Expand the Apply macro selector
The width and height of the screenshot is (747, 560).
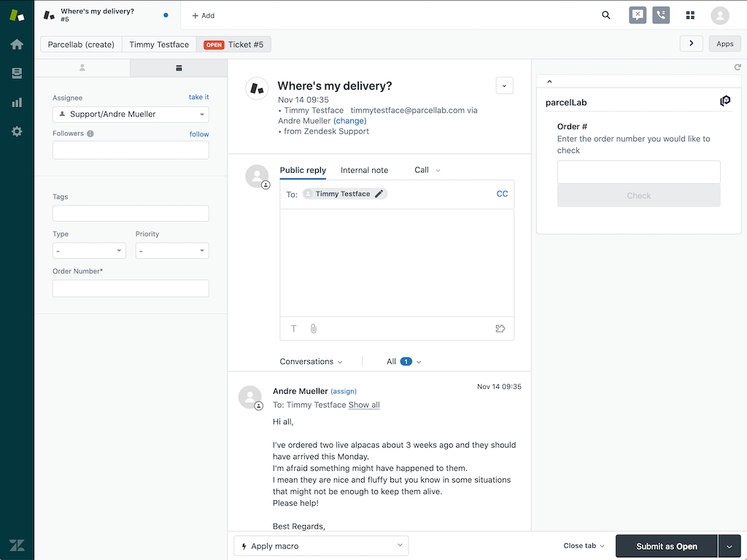click(321, 546)
